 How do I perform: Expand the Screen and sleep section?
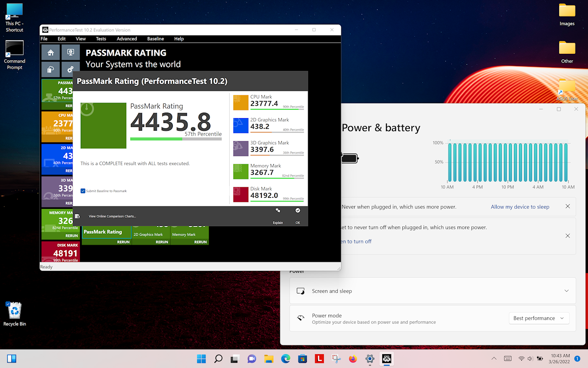tap(432, 291)
